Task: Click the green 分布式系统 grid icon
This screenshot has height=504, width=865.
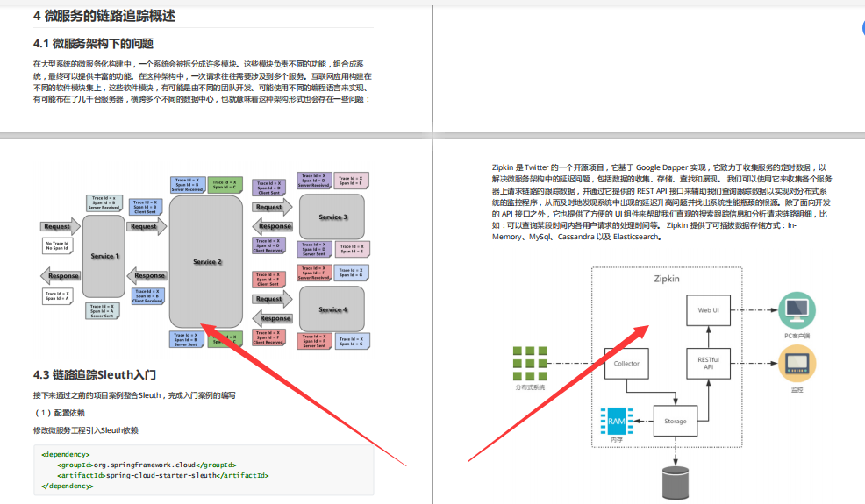Action: 530,364
